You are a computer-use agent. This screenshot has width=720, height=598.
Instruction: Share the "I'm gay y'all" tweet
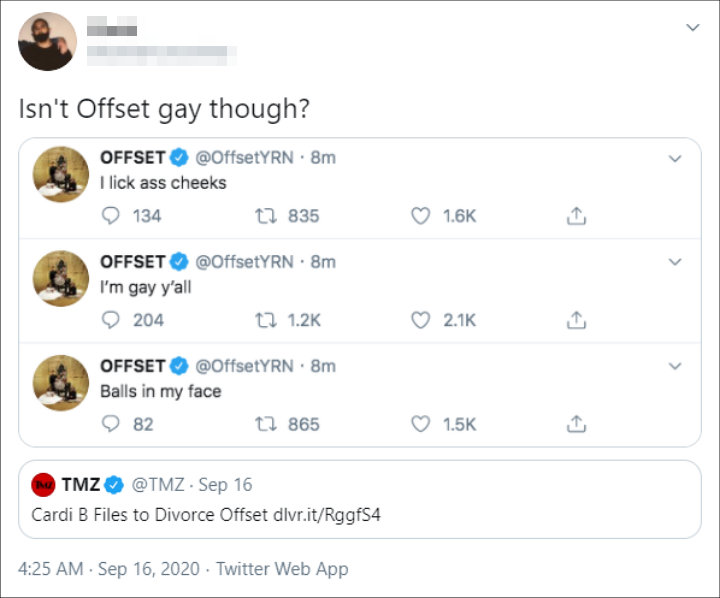[x=576, y=320]
